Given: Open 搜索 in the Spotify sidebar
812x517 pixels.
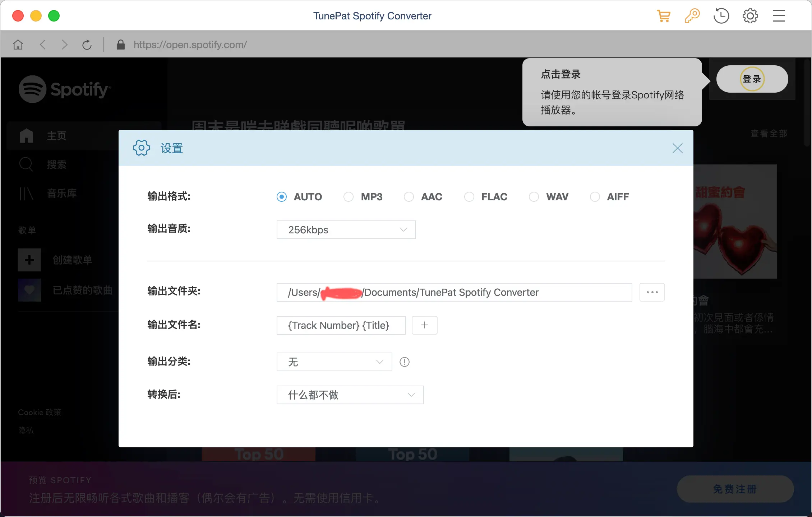Looking at the screenshot, I should [57, 165].
